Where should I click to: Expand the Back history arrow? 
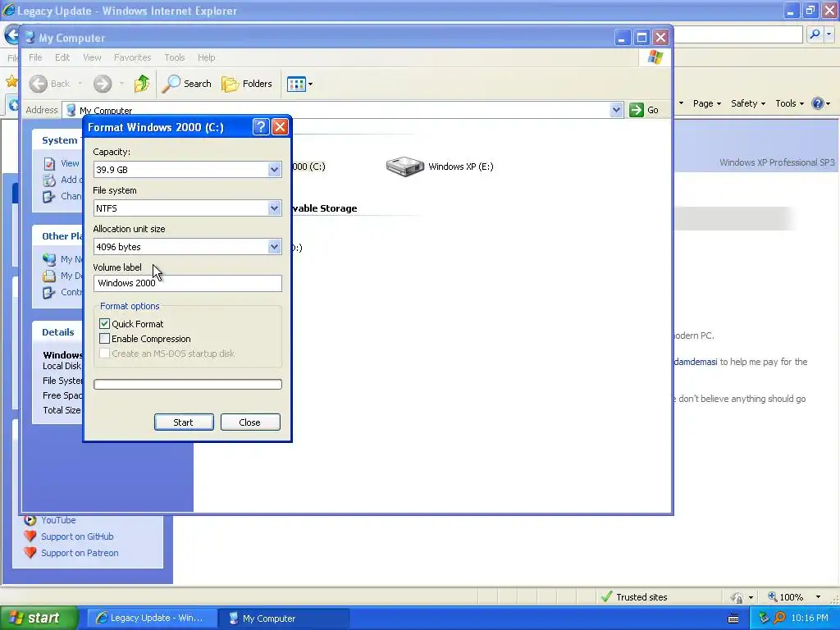click(x=80, y=84)
